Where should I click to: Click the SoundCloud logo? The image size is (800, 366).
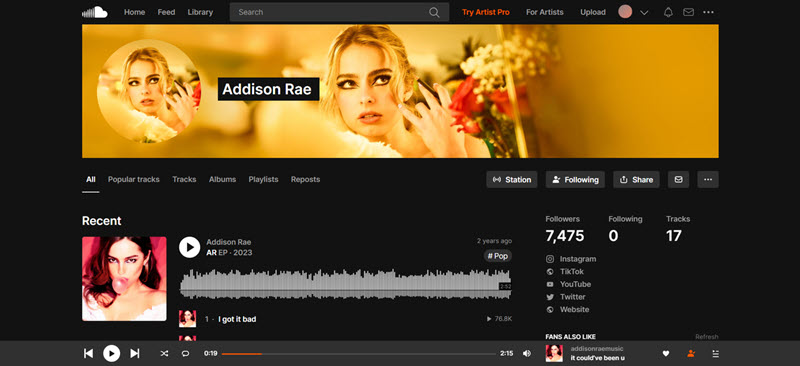[95, 12]
